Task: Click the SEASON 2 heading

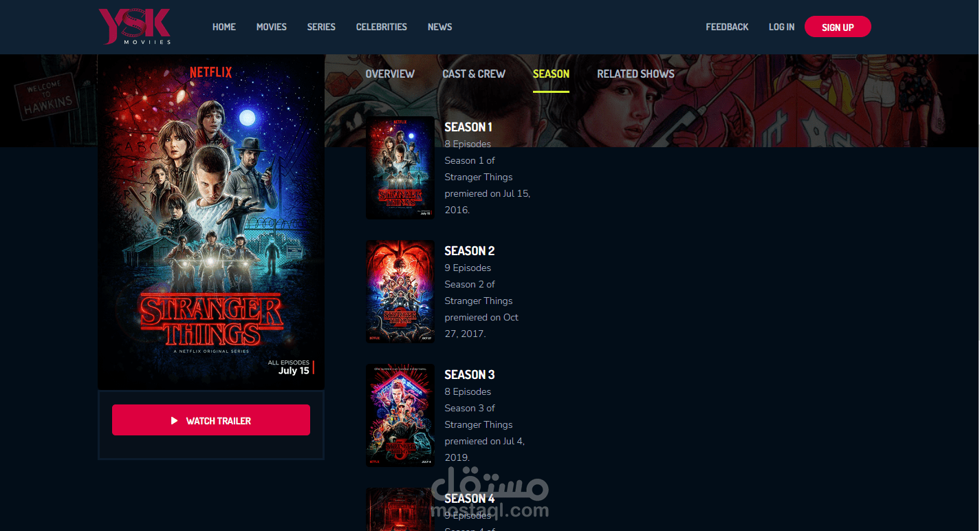Action: (470, 251)
